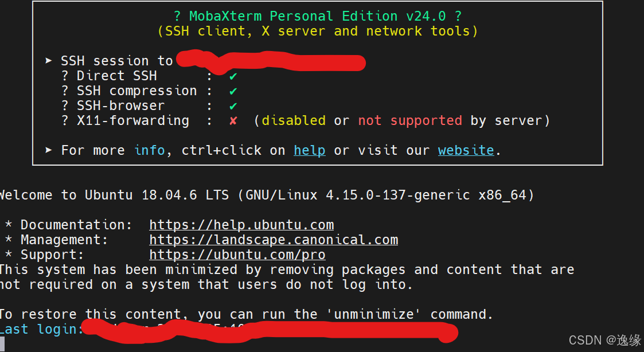Click the arrow bullet before For more info

pyautogui.click(x=49, y=150)
